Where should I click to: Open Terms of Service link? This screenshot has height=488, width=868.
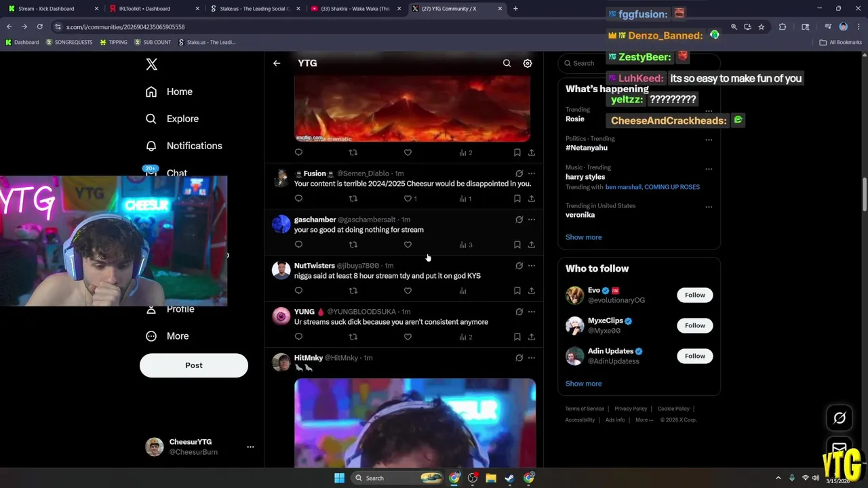click(x=585, y=409)
